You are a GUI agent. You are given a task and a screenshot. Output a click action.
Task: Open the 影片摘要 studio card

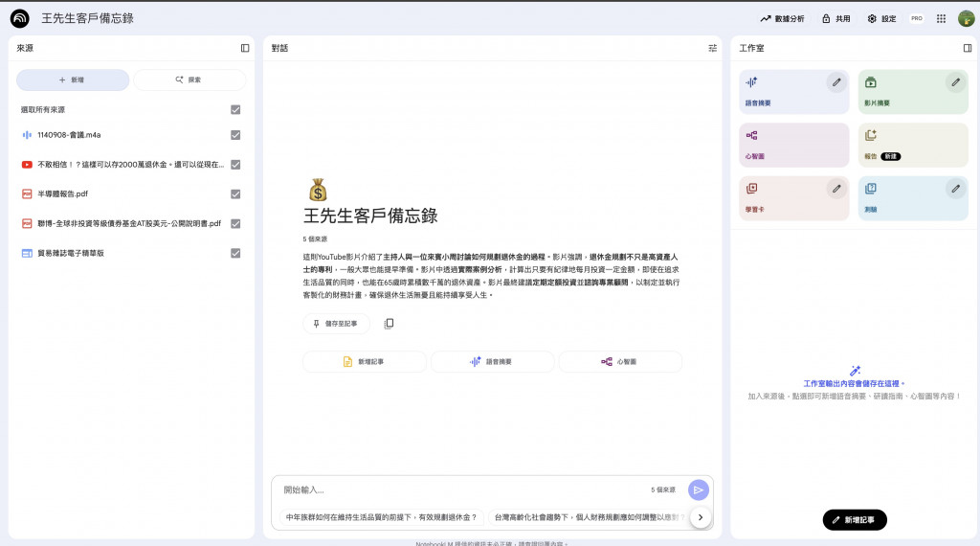913,92
